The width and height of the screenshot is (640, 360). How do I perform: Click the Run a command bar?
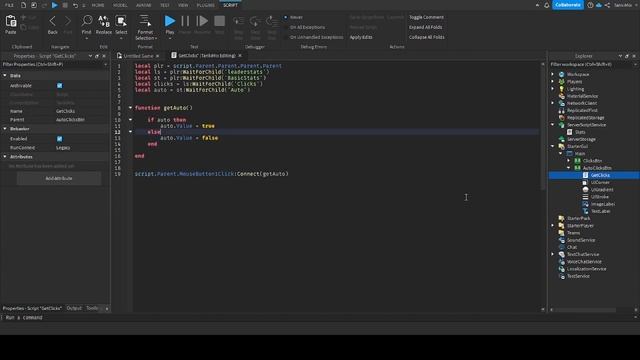pos(318,317)
